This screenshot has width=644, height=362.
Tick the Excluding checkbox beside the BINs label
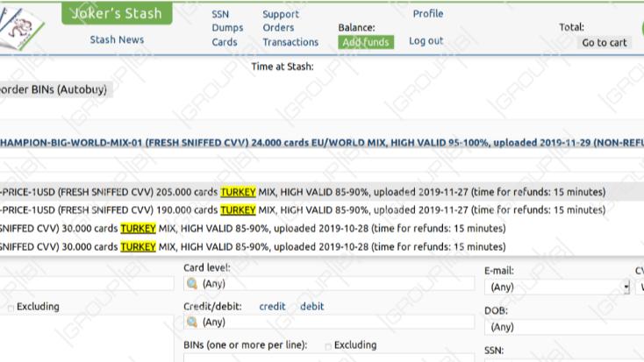(x=328, y=347)
